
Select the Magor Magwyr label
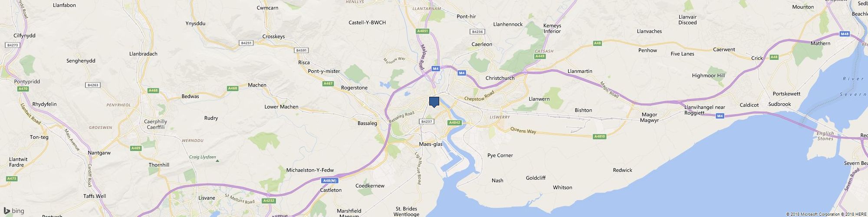click(x=650, y=118)
